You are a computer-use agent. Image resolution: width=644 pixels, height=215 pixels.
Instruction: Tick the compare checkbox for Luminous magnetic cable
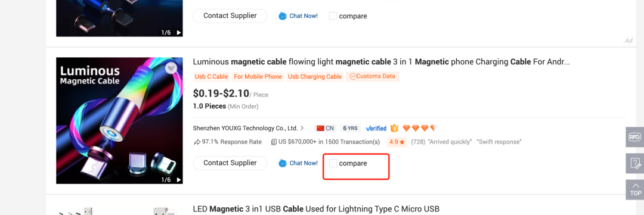pyautogui.click(x=333, y=163)
